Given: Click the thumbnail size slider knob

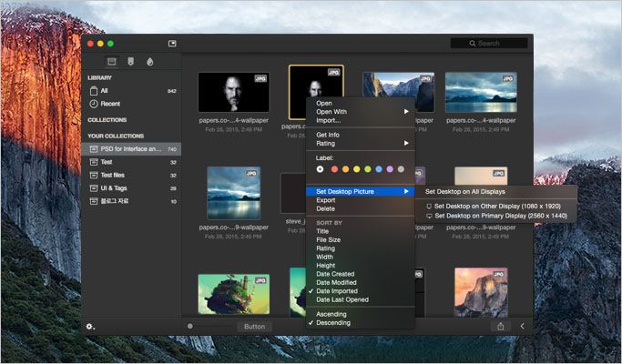Looking at the screenshot, I should click(x=190, y=326).
